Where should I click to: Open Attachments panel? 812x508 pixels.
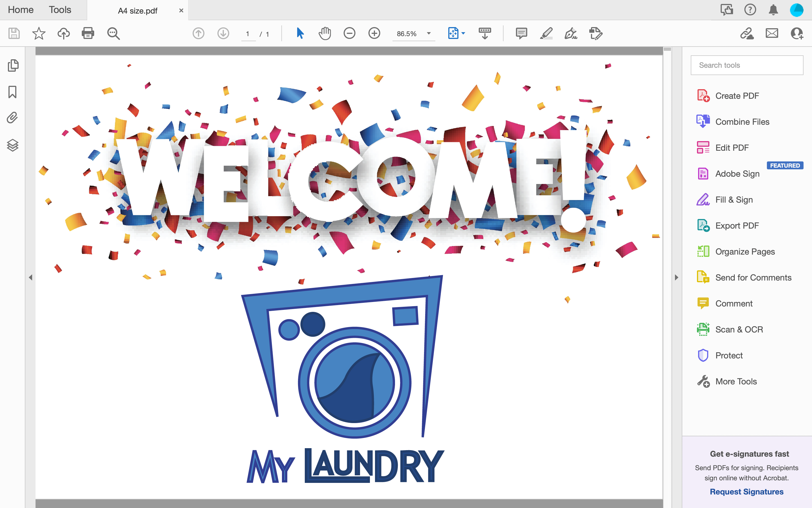click(x=12, y=118)
